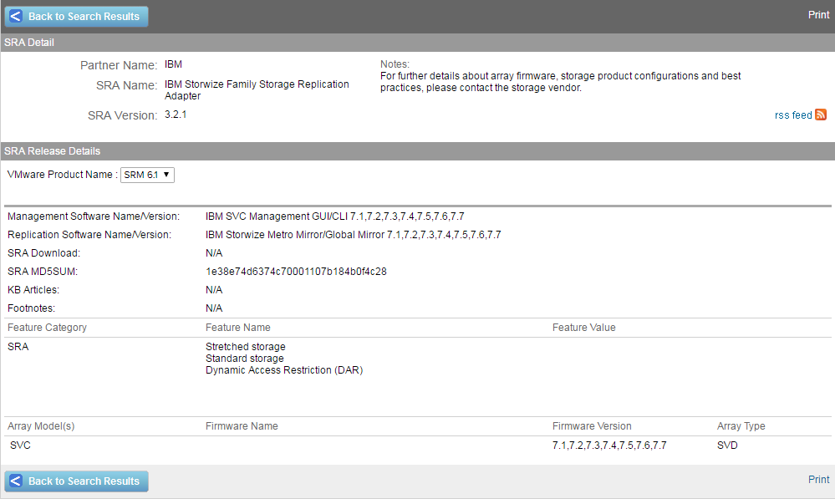Click the Stretched storage feature name
This screenshot has height=504, width=835.
click(x=246, y=347)
